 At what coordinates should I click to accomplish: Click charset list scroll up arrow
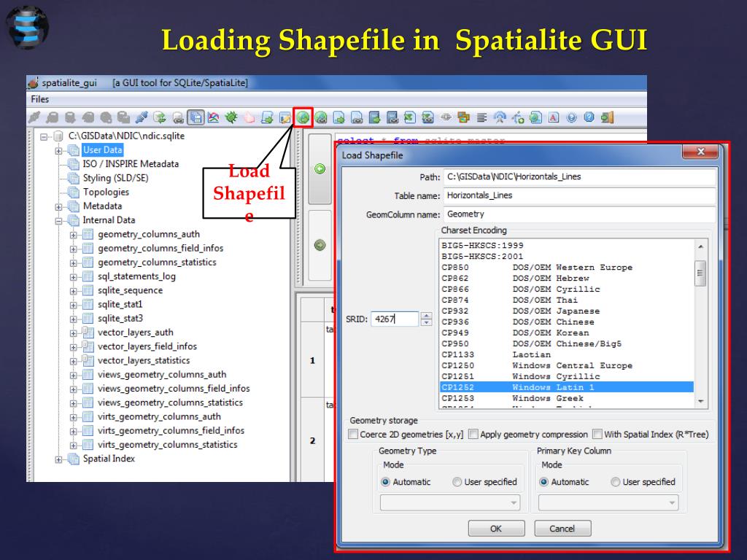pyautogui.click(x=700, y=246)
